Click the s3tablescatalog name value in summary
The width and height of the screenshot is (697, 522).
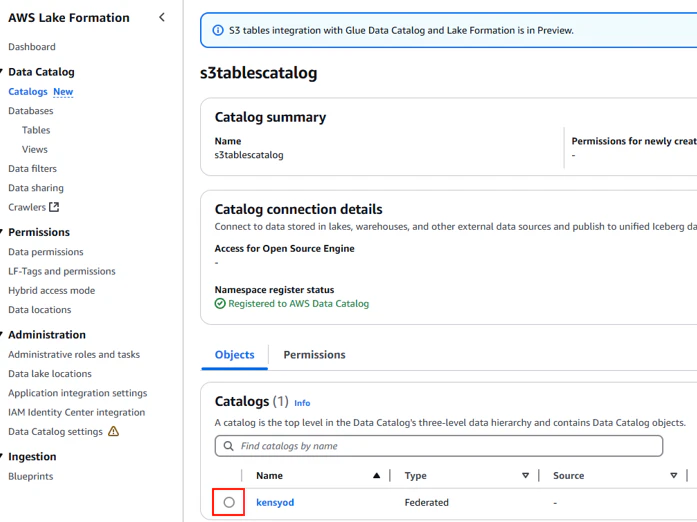(249, 155)
